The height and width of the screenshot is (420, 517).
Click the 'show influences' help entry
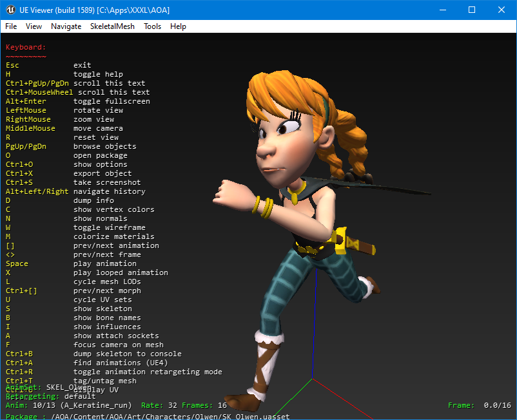click(x=107, y=327)
